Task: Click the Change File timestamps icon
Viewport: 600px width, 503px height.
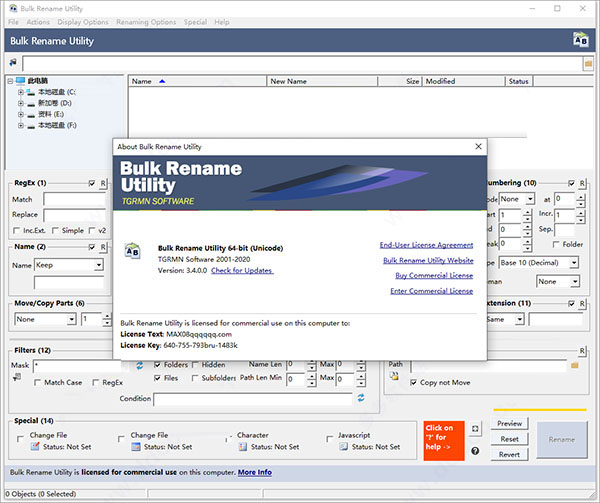Action: pos(136,446)
